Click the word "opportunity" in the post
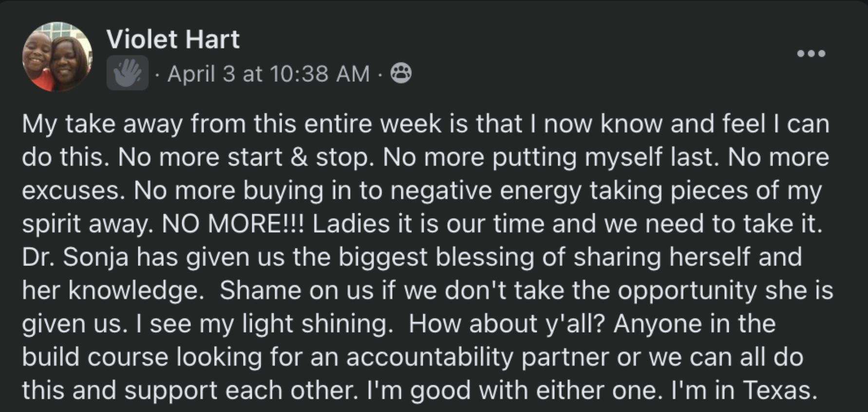 (687, 291)
